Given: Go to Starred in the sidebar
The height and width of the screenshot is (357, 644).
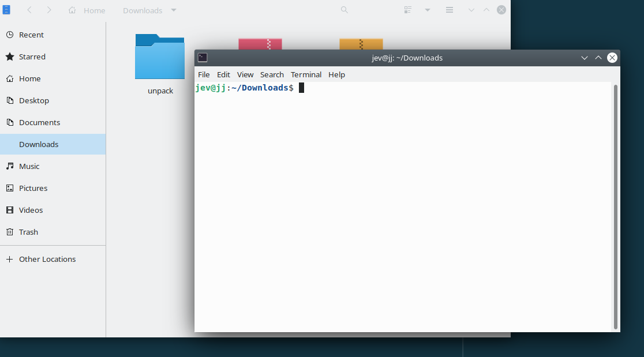Looking at the screenshot, I should (32, 57).
